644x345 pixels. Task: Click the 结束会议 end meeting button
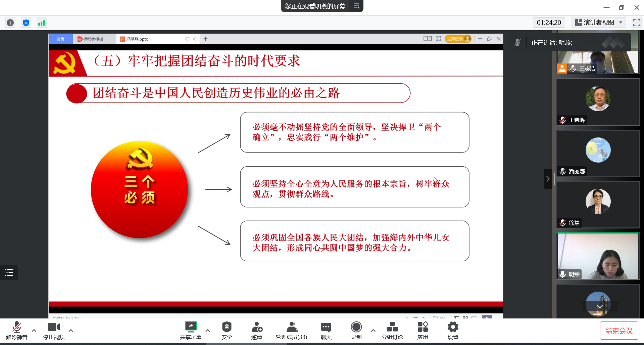pos(618,331)
